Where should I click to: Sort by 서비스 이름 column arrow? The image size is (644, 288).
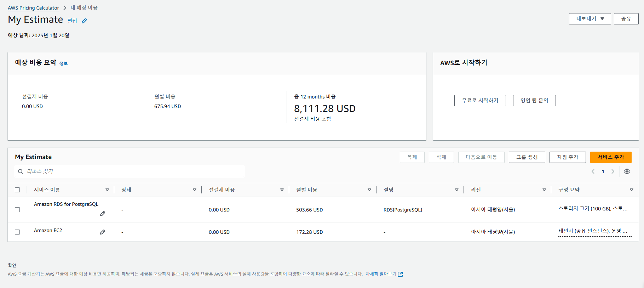[x=107, y=190]
